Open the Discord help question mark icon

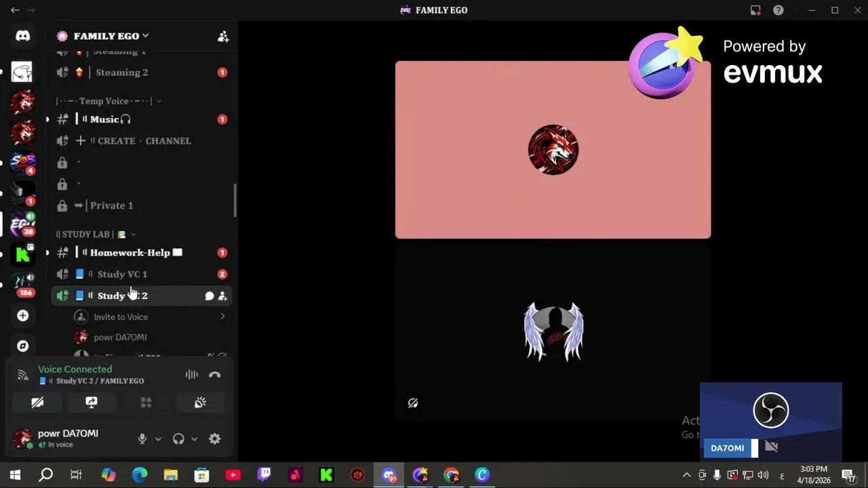[x=778, y=10]
